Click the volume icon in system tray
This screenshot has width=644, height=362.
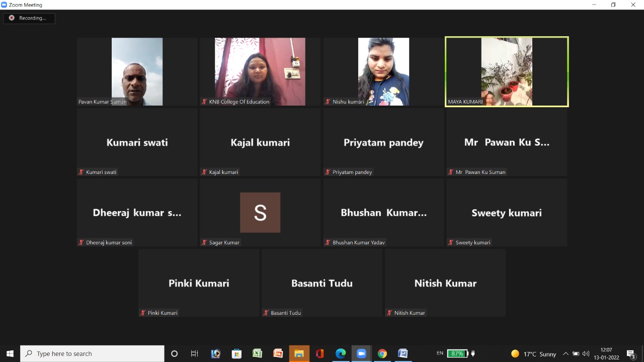pyautogui.click(x=586, y=354)
